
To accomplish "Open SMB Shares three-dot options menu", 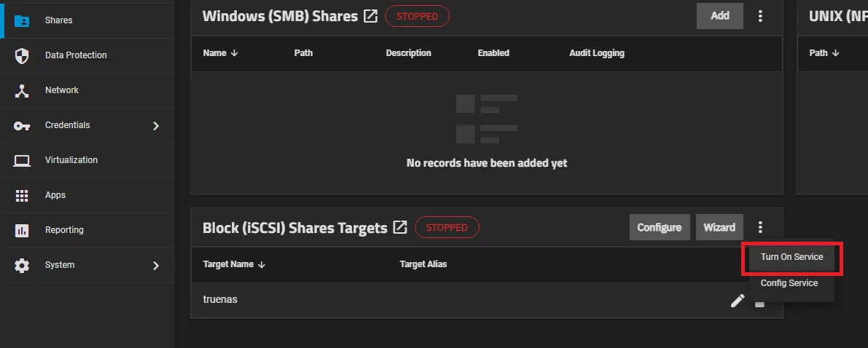I will pyautogui.click(x=760, y=16).
